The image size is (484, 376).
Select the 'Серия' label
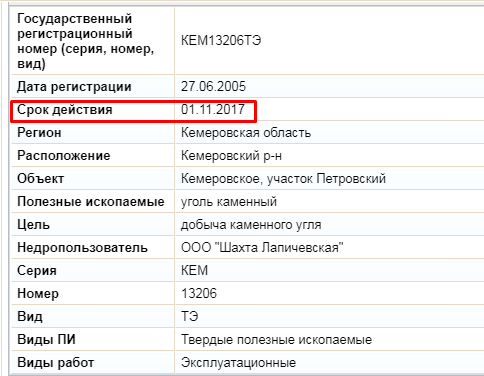tap(37, 271)
